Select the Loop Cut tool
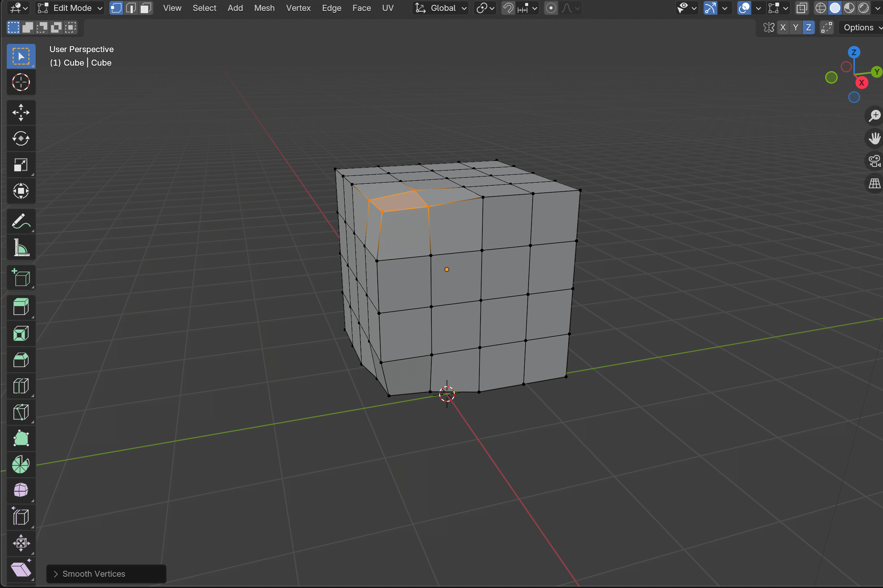 coord(21,386)
